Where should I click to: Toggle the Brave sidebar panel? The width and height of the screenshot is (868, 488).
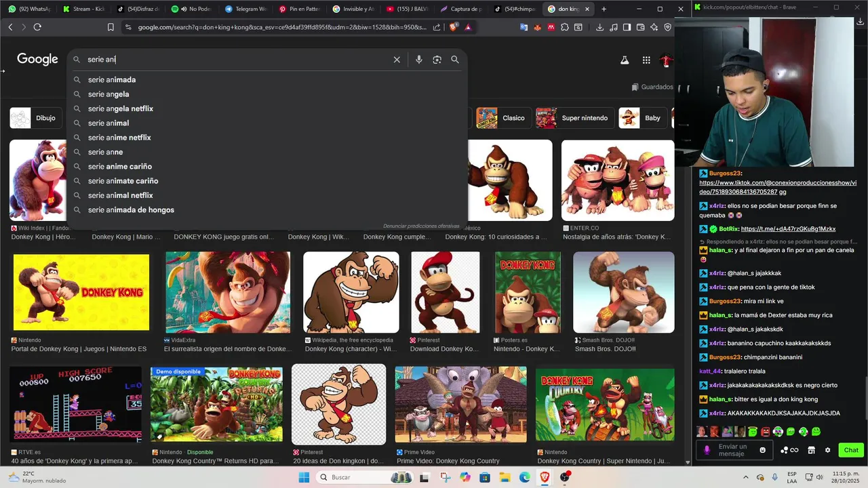pos(627,27)
